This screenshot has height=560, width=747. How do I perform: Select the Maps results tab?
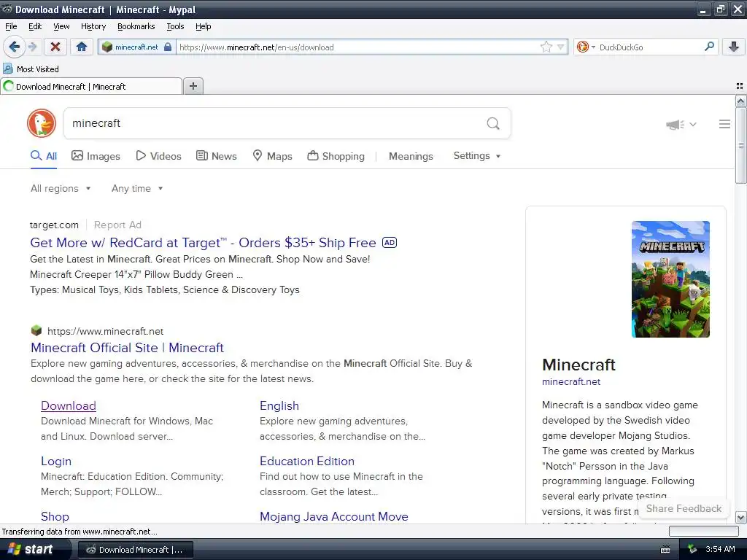click(272, 156)
